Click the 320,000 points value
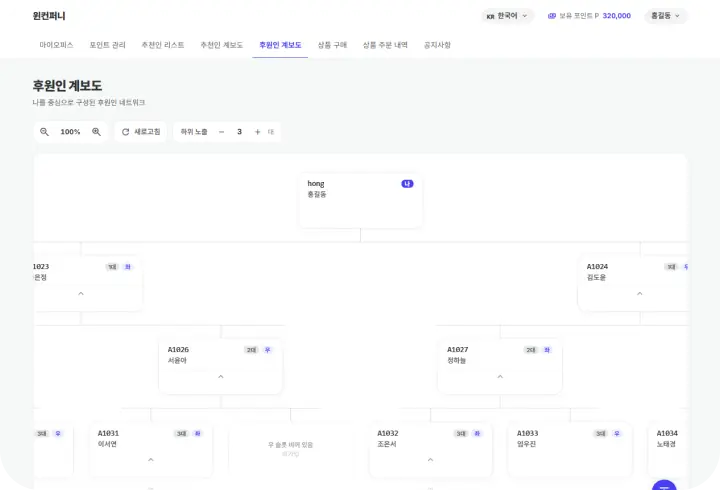The image size is (720, 490). [x=617, y=16]
